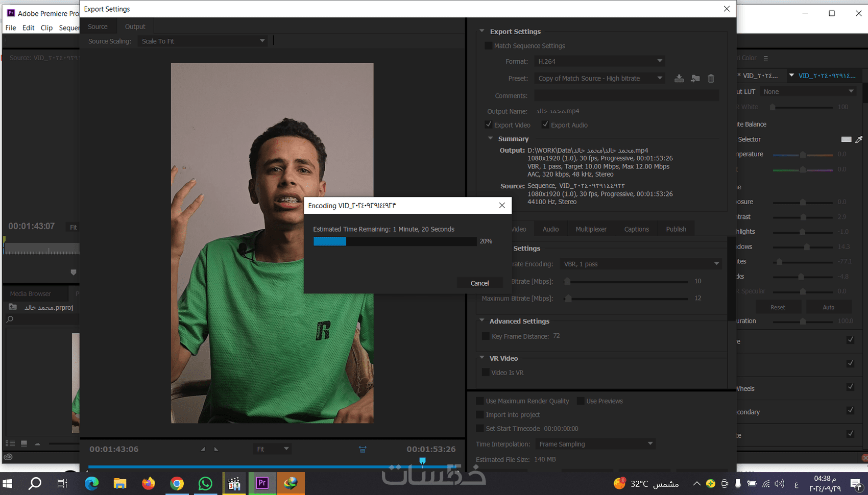868x495 pixels.
Task: Open the Multiplexer tab
Action: (x=591, y=229)
